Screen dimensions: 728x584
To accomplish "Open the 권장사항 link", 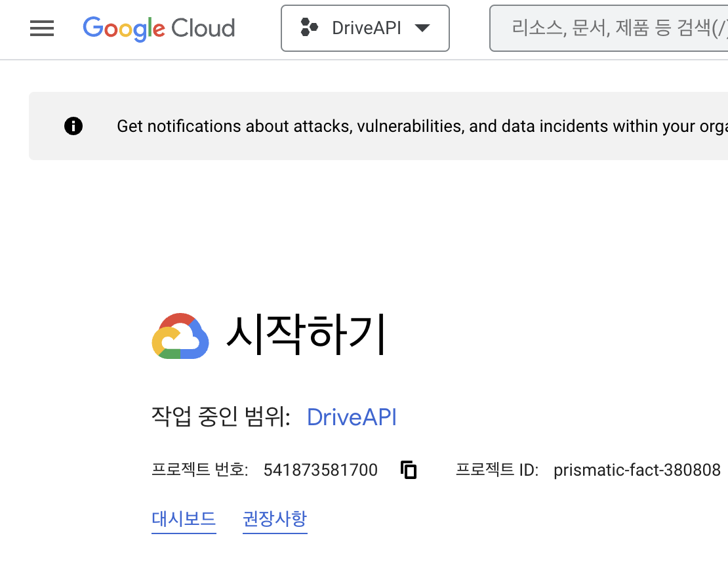I will (x=275, y=519).
